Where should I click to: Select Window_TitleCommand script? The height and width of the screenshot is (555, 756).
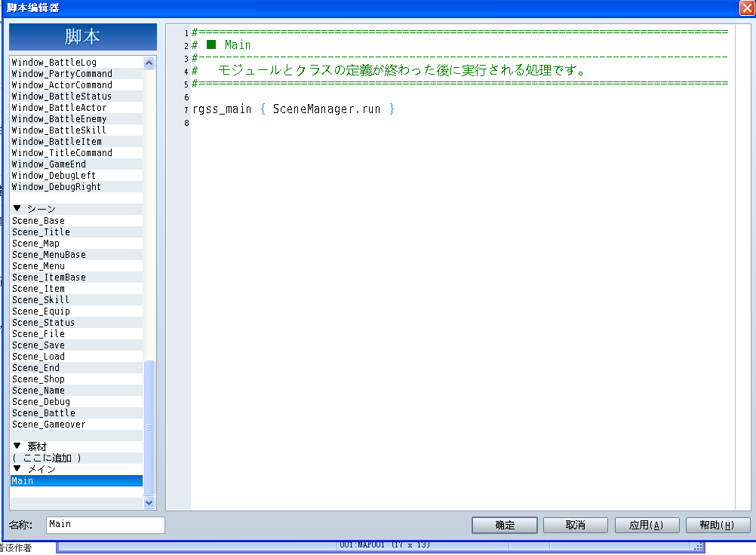[76, 153]
